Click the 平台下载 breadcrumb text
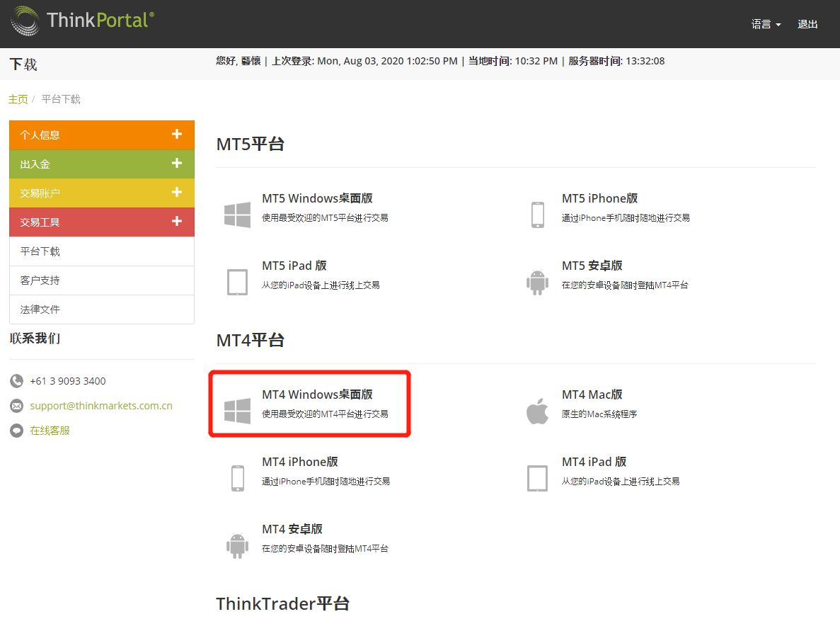The image size is (840, 619). [61, 99]
